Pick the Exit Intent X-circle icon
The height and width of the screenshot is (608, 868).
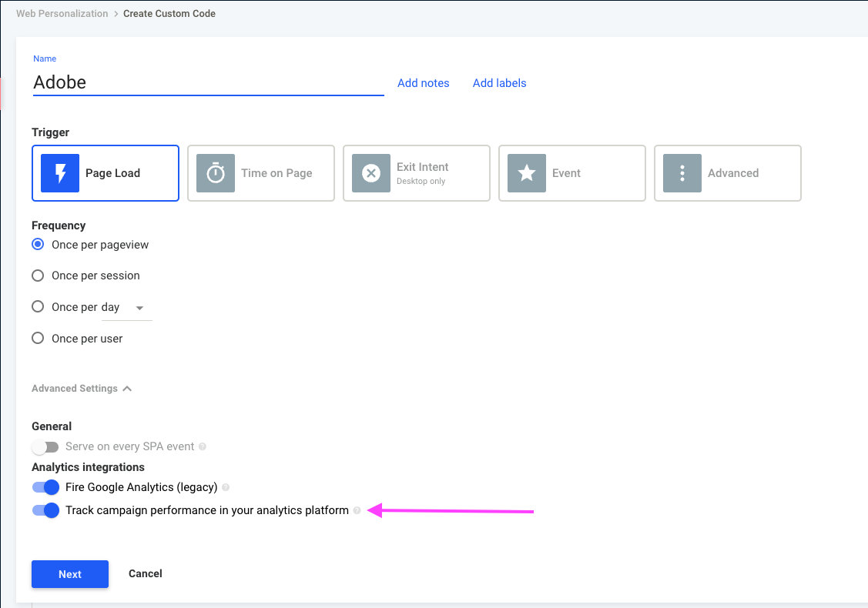(x=371, y=173)
